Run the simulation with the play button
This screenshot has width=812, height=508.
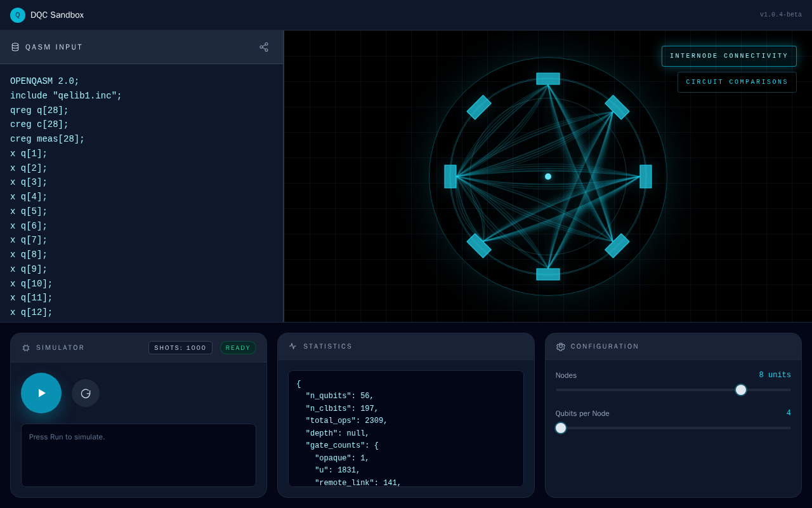[41, 393]
